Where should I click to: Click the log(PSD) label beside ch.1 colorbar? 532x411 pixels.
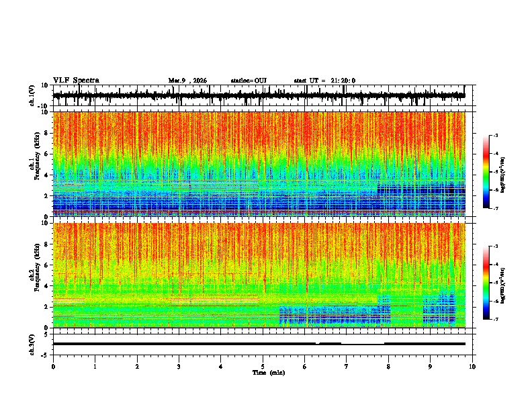[503, 175]
